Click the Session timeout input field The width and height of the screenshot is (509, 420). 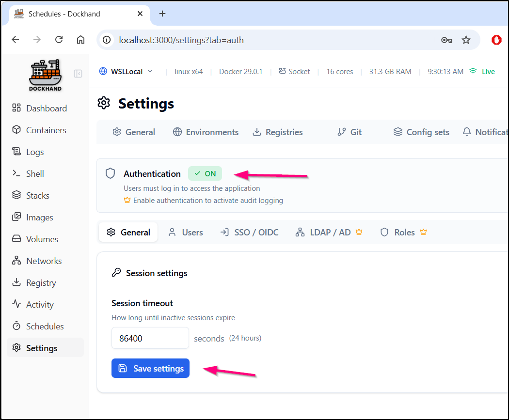(150, 338)
